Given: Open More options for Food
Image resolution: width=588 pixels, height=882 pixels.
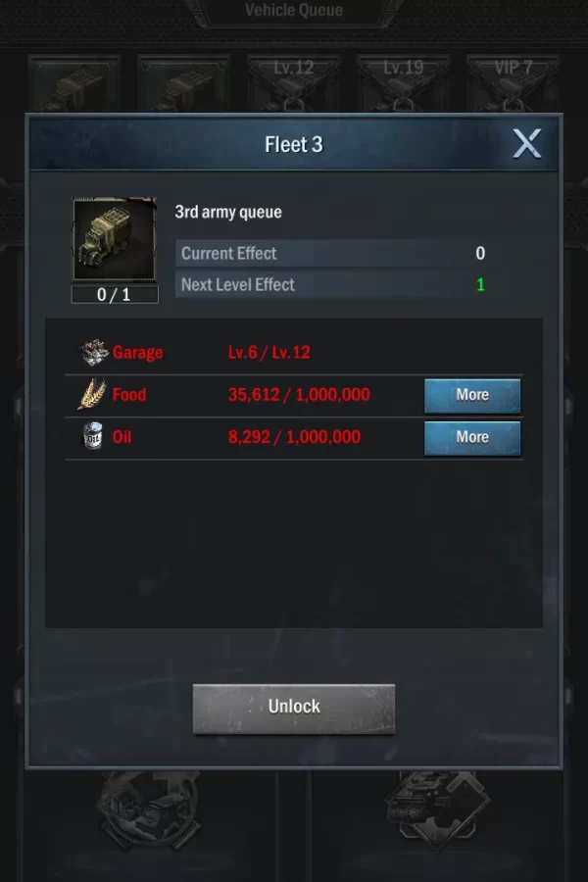Looking at the screenshot, I should coord(472,396).
